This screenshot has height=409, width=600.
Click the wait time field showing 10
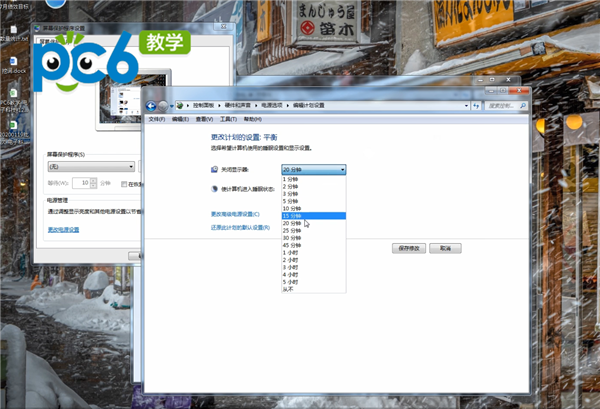click(x=81, y=183)
